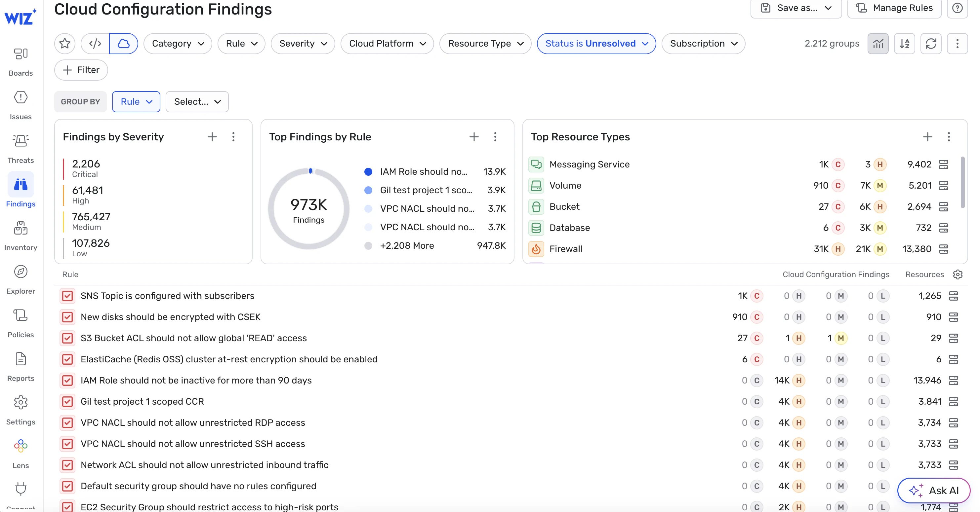The image size is (980, 512).
Task: Switch to code view icon
Action: point(95,43)
